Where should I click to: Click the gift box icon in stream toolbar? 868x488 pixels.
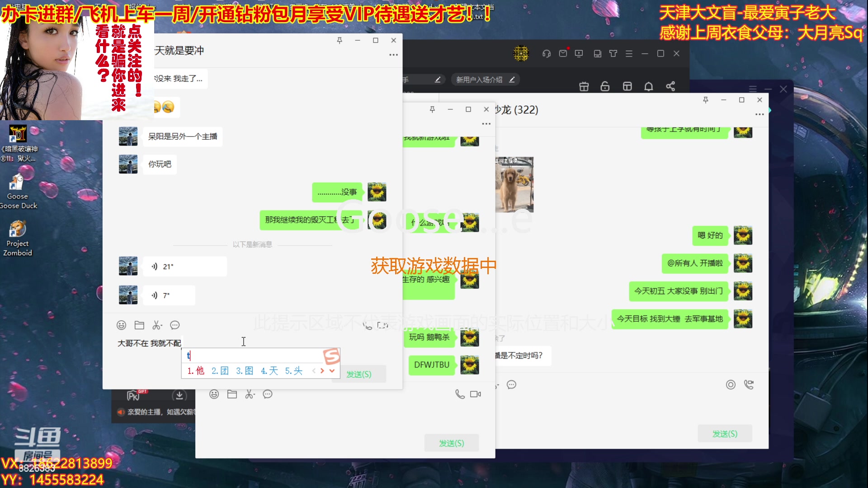(x=584, y=86)
